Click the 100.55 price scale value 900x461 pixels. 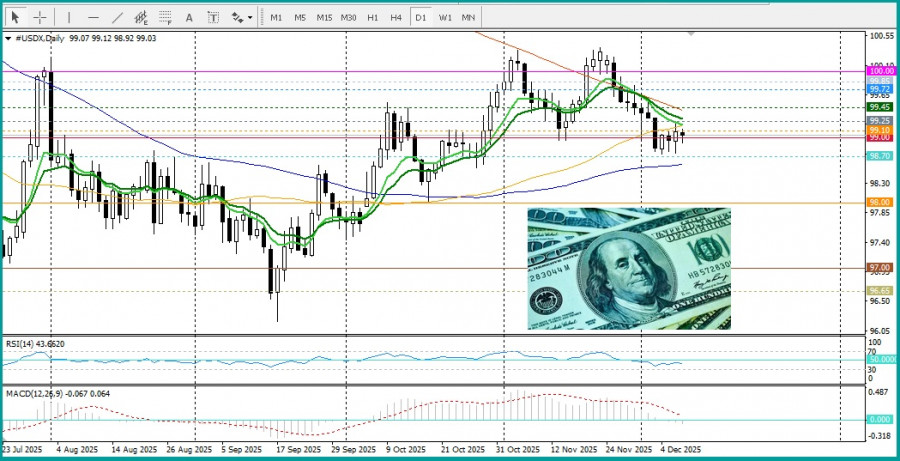[883, 36]
